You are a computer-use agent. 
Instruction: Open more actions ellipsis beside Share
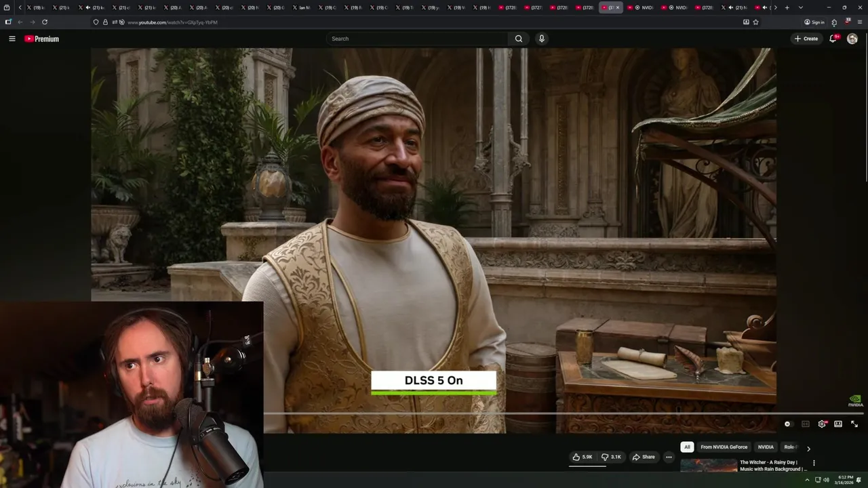pyautogui.click(x=669, y=457)
